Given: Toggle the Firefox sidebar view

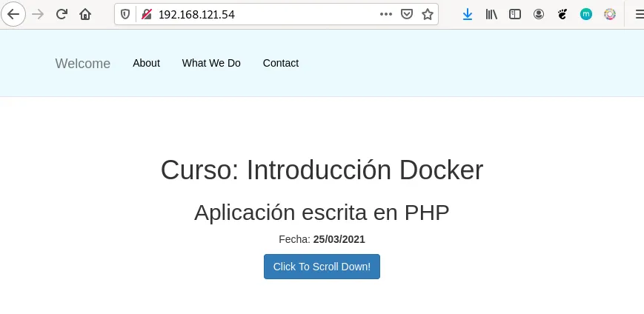Looking at the screenshot, I should pos(515,14).
